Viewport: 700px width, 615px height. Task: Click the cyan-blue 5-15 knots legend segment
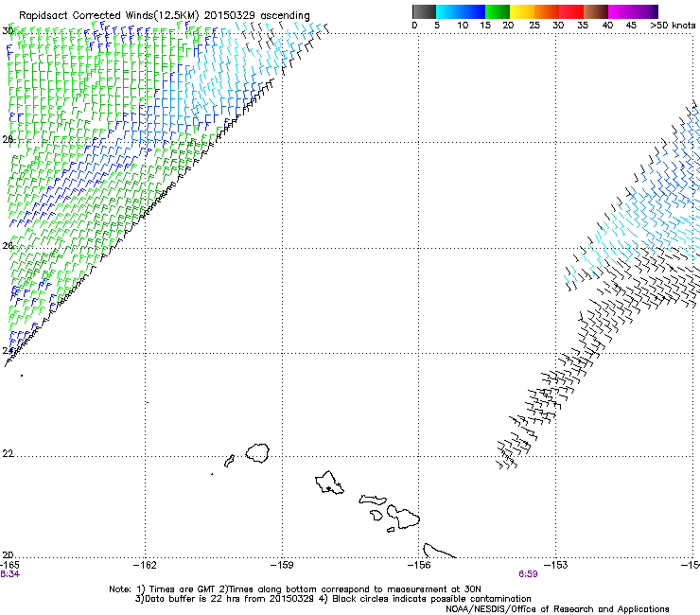[x=461, y=11]
